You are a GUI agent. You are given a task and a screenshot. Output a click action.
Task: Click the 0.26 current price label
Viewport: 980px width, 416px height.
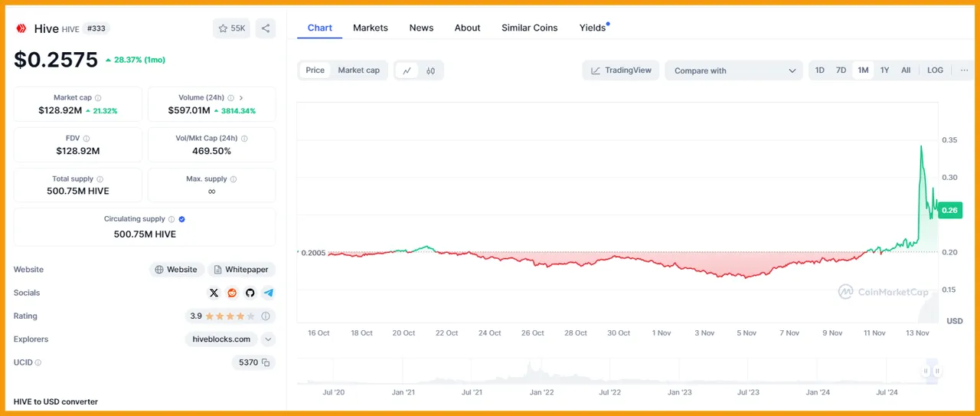[949, 210]
